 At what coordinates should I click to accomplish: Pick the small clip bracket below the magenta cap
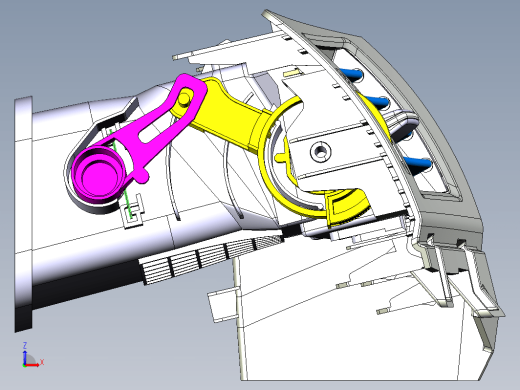coord(133,212)
